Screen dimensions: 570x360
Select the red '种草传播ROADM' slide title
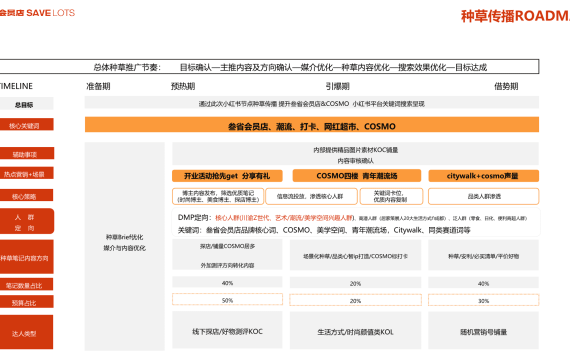[x=515, y=16]
